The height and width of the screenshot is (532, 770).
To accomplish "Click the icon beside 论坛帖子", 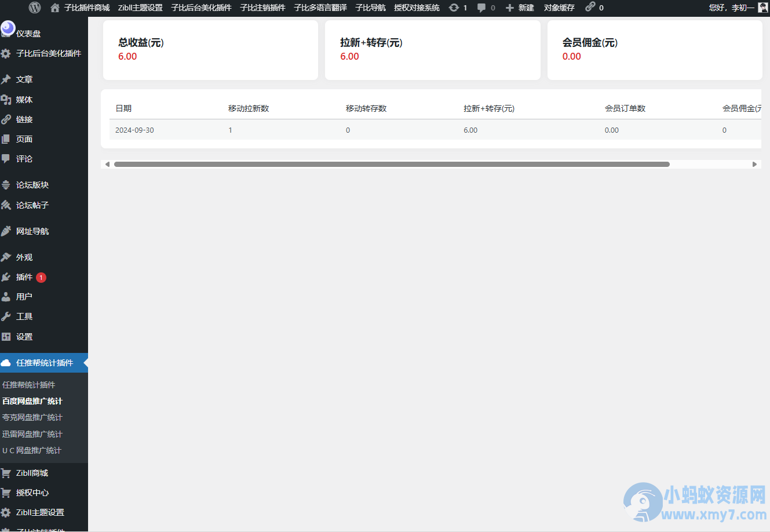I will pos(6,205).
